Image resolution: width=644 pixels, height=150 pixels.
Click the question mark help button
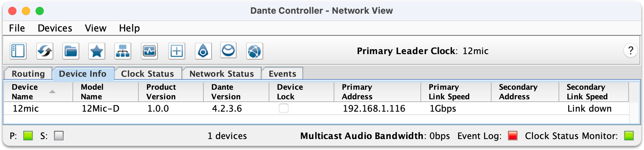coord(631,51)
